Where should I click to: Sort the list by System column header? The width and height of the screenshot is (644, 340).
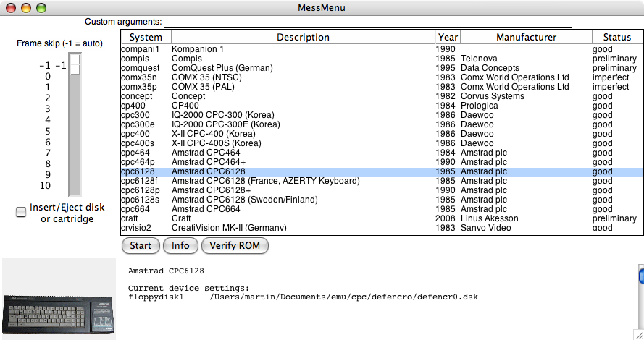click(x=146, y=38)
